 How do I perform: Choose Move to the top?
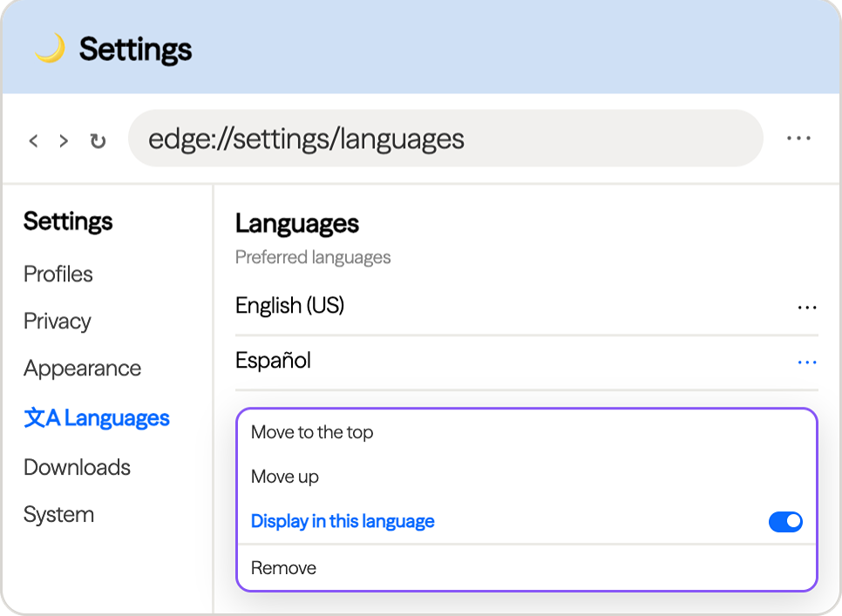(526, 432)
